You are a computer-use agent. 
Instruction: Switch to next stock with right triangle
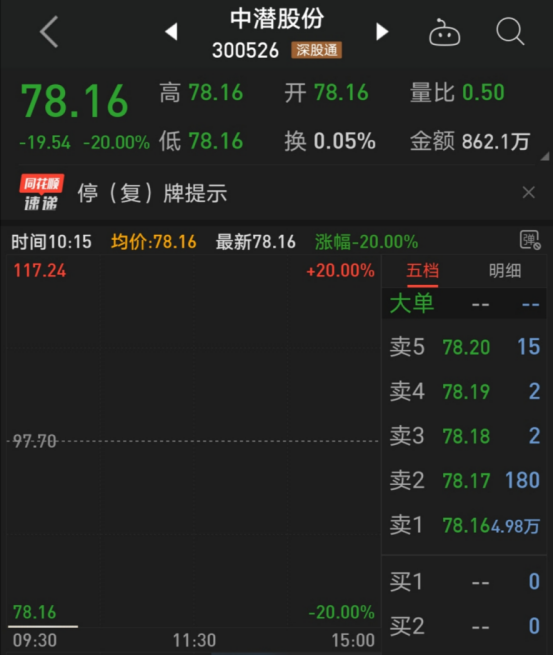382,31
